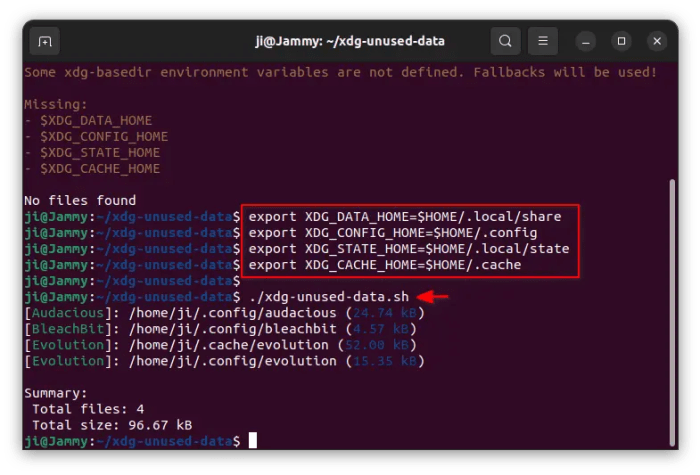The height and width of the screenshot is (475, 700).
Task: Click the export XDG_CACHE_HOME command
Action: [x=385, y=265]
